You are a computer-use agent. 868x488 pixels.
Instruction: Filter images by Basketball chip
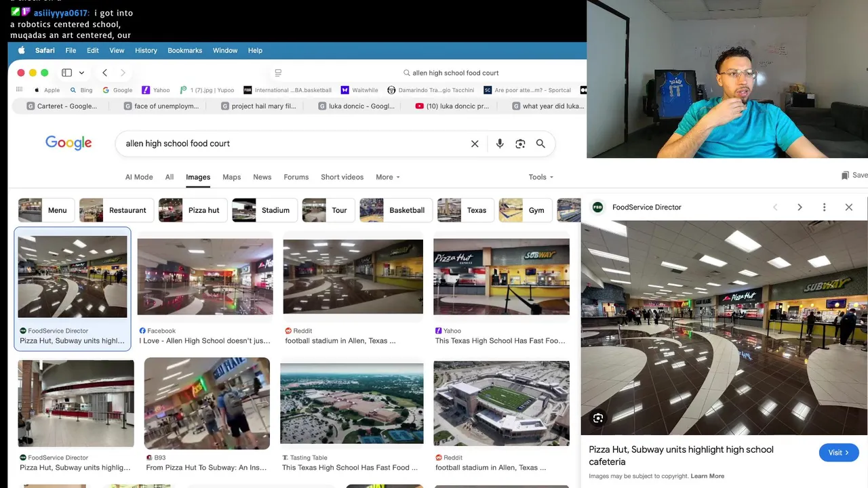tap(396, 210)
